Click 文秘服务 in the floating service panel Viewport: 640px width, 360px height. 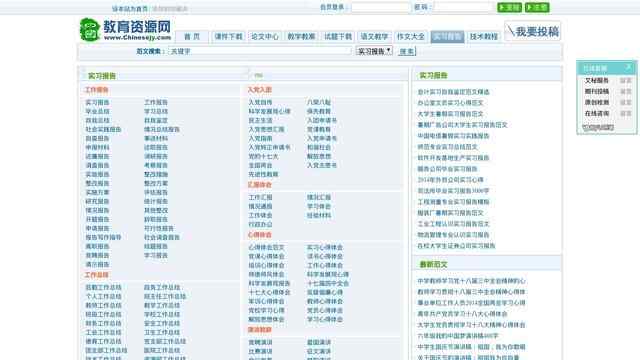tap(596, 80)
